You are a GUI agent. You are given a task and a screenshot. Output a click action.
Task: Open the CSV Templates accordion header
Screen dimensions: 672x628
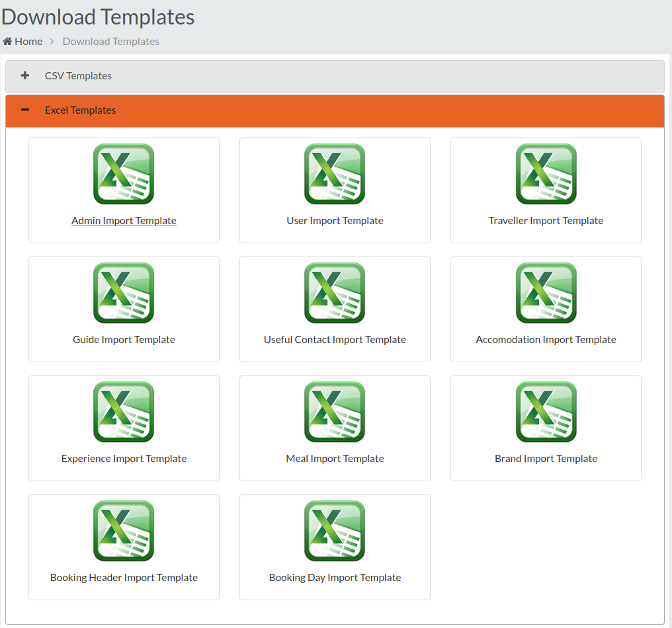[x=335, y=76]
